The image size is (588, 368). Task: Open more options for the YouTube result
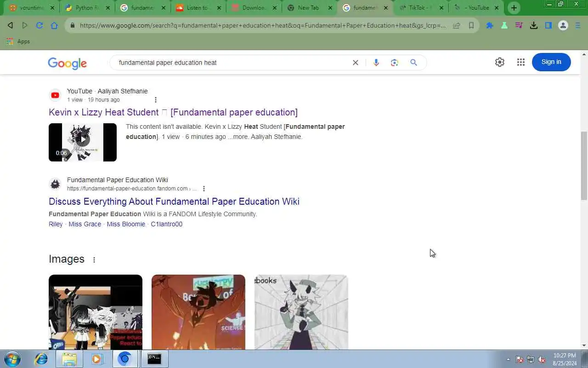pyautogui.click(x=155, y=100)
